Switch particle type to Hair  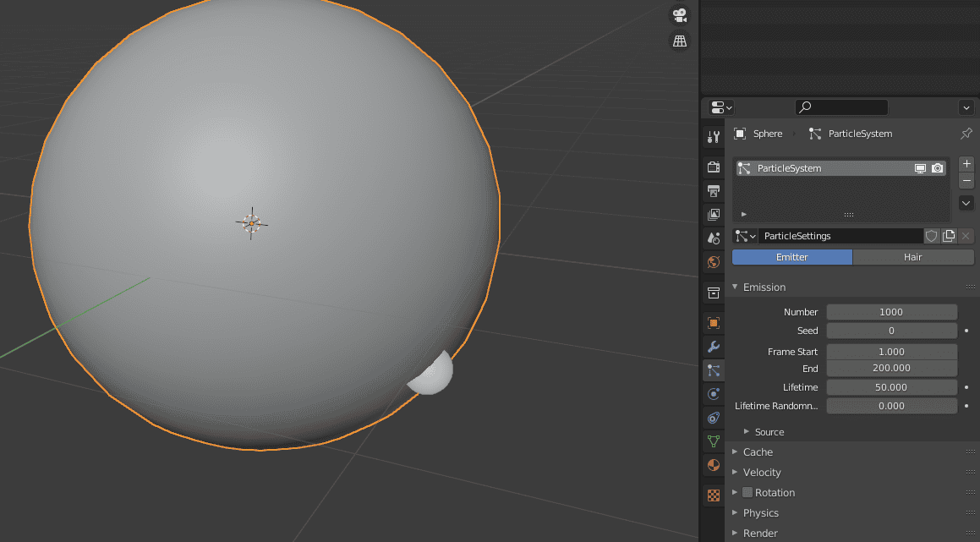tap(913, 256)
